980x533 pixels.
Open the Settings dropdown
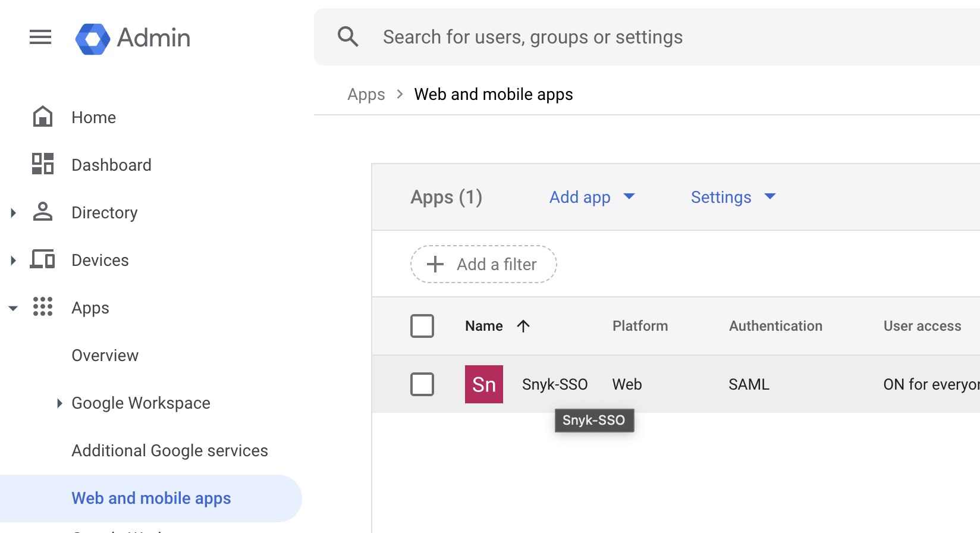pyautogui.click(x=734, y=197)
